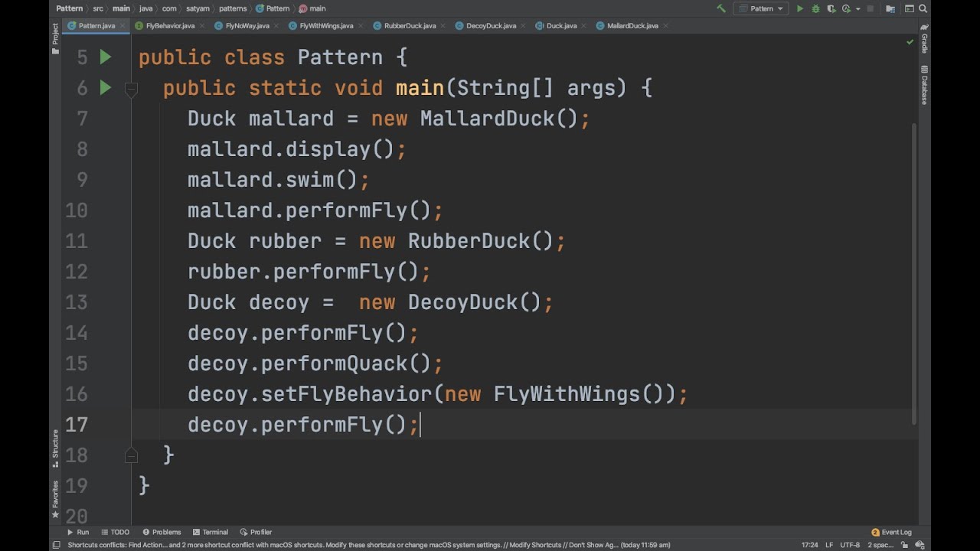Click the green inspections checkmark indicator

(910, 42)
